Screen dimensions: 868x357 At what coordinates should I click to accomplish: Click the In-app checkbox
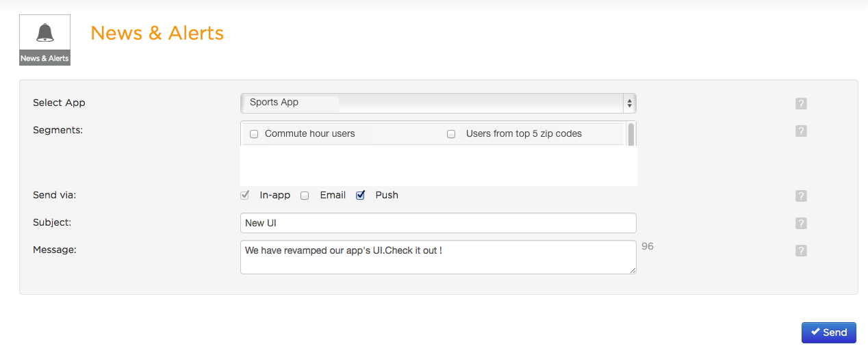tap(245, 196)
